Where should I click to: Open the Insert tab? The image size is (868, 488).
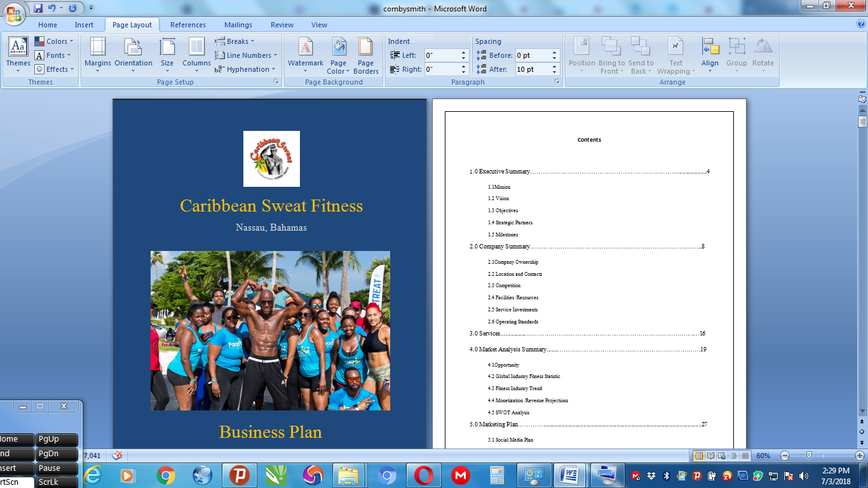(84, 25)
